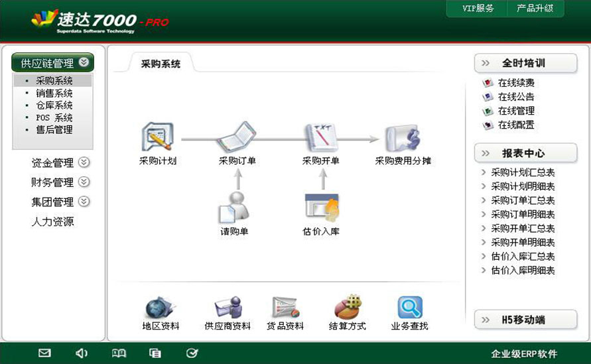Click the icon beside 在线管理
591x364 pixels.
point(488,111)
